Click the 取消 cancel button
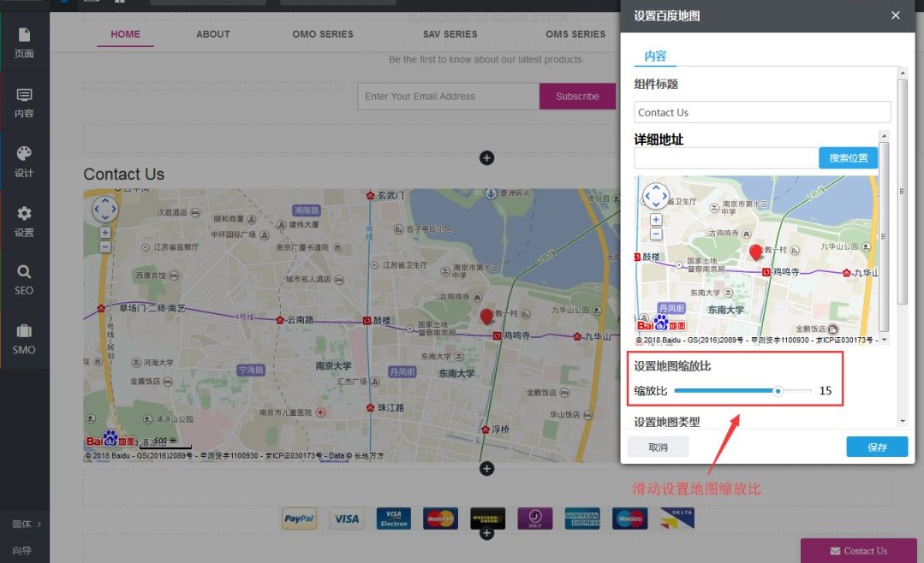 658,447
